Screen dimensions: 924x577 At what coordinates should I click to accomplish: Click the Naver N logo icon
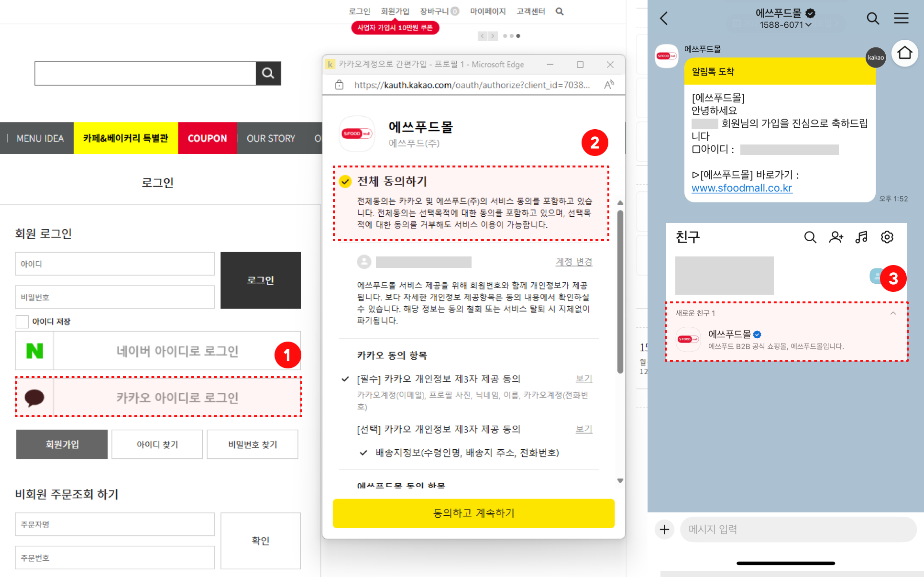34,351
